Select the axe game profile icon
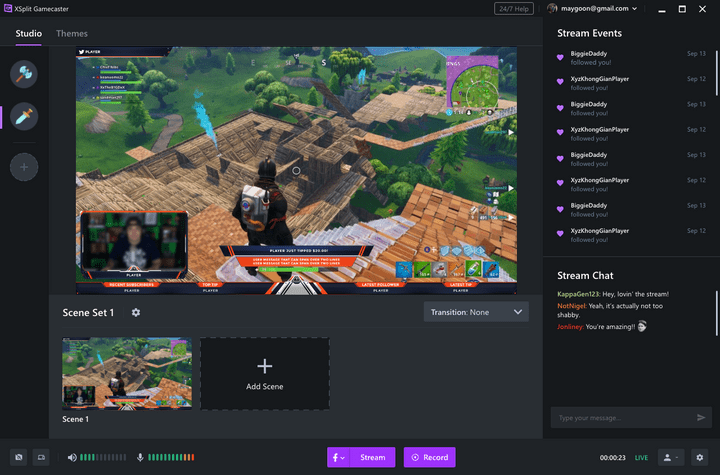 [24, 74]
